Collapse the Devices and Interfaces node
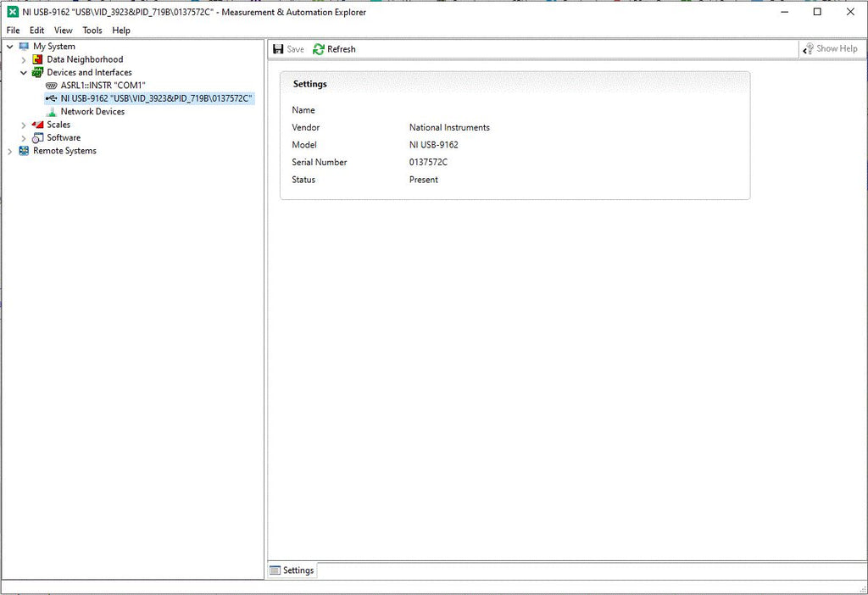The width and height of the screenshot is (868, 595). (24, 73)
